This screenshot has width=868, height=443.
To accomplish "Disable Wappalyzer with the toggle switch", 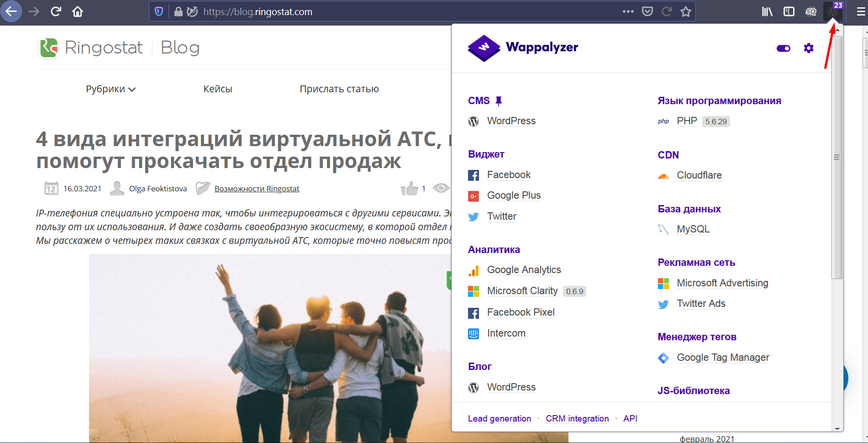I will point(783,48).
